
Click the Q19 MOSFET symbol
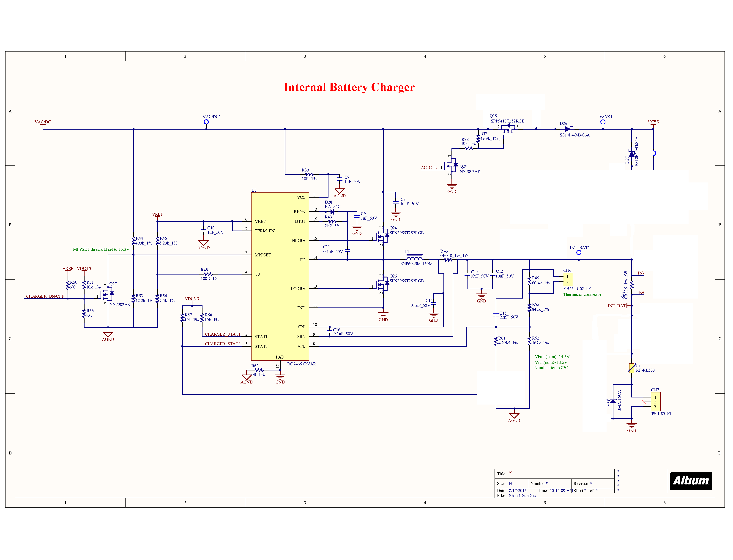[508, 129]
